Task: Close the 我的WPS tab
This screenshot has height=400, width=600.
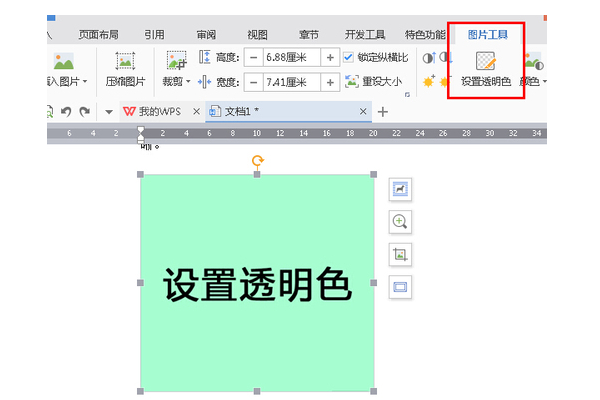Action: click(x=196, y=111)
